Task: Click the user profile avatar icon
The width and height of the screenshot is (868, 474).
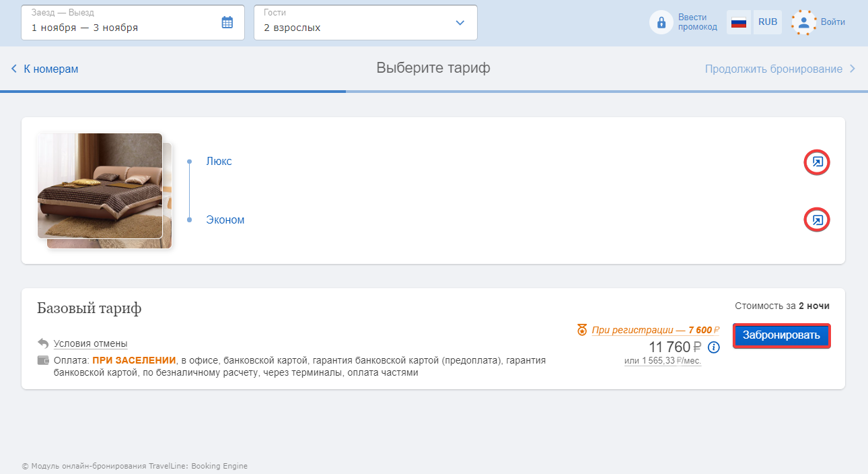Action: point(803,22)
